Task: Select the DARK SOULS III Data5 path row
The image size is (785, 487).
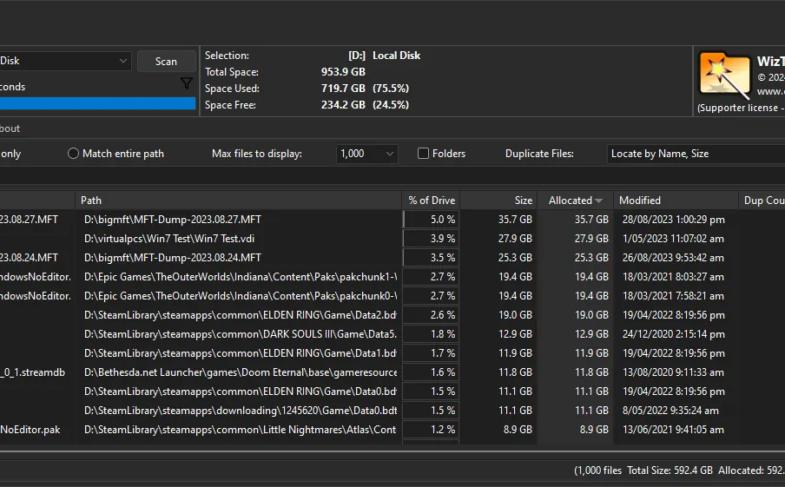Action: [x=241, y=334]
